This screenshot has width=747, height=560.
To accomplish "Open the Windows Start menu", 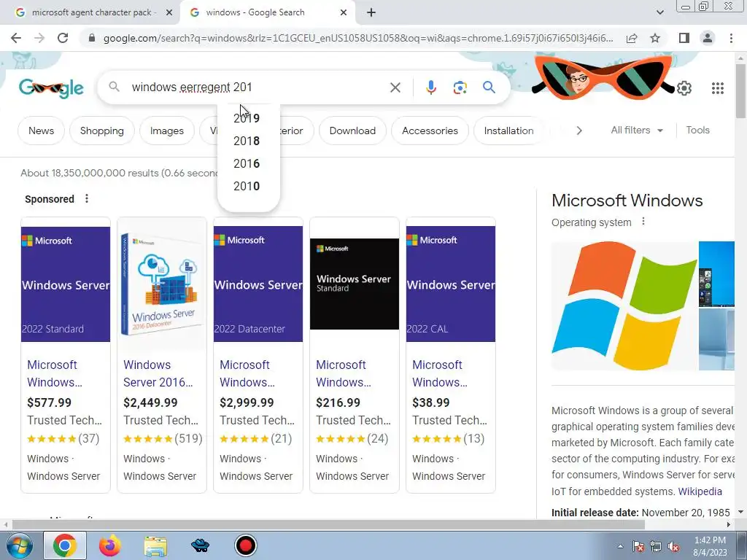I will (x=18, y=545).
